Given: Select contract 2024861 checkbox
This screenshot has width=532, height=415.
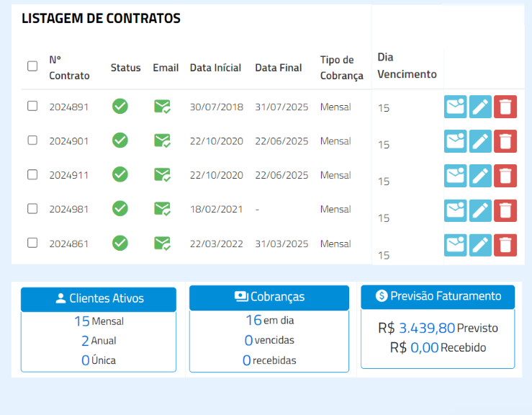Looking at the screenshot, I should (32, 243).
